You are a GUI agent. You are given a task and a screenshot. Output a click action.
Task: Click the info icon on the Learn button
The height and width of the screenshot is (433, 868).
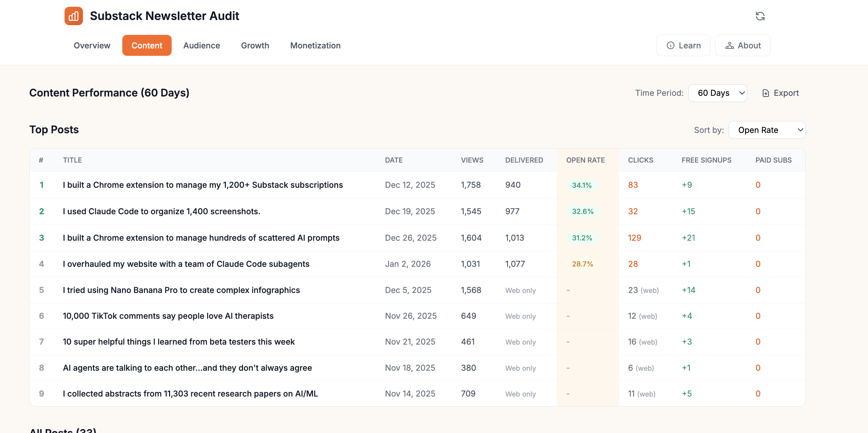pos(671,45)
